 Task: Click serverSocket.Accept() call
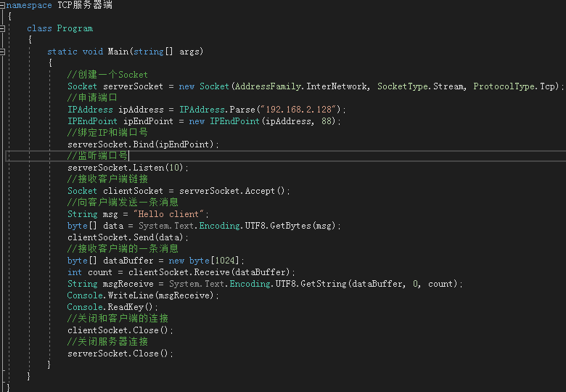[232, 191]
